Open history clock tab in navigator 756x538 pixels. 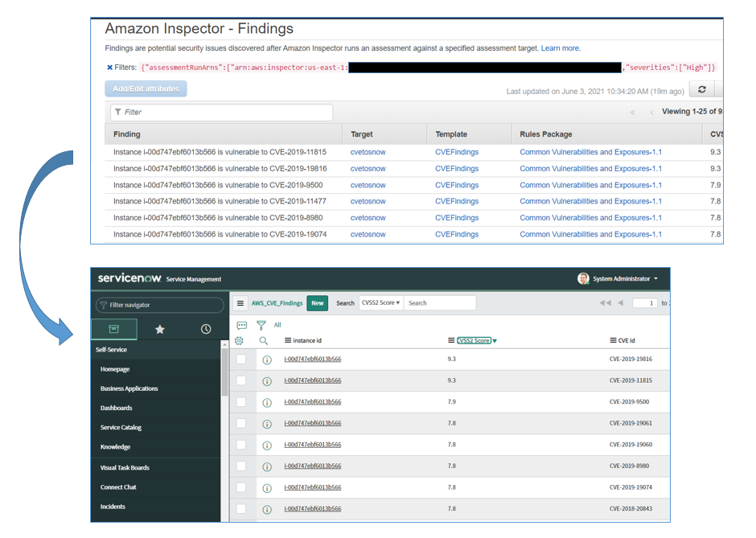click(x=206, y=329)
